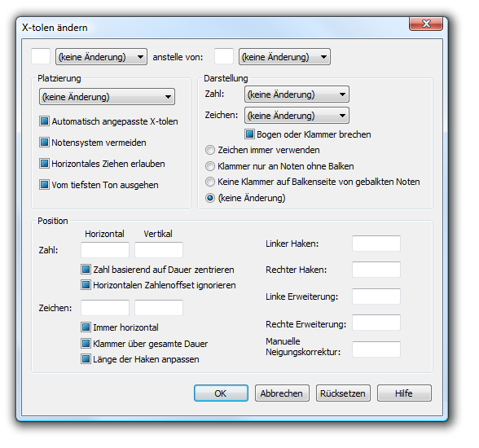The height and width of the screenshot is (448, 479).
Task: Open the dropdown after 'anstelle von'
Action: click(284, 57)
